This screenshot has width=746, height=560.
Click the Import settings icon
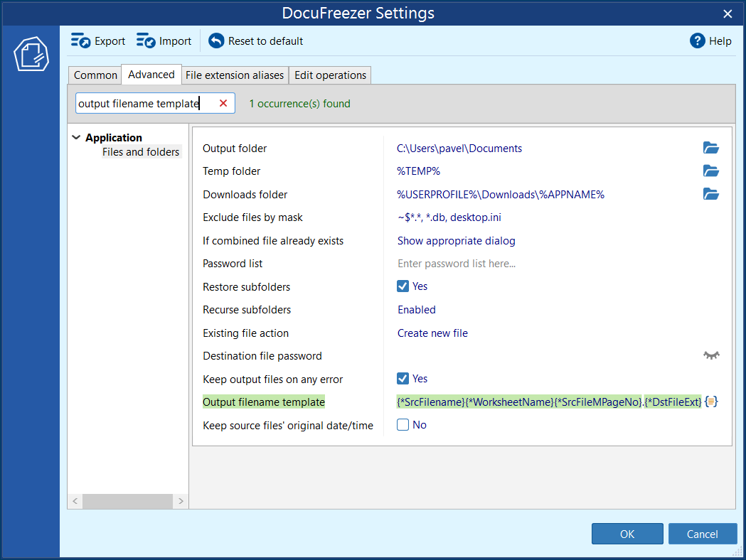coord(146,41)
